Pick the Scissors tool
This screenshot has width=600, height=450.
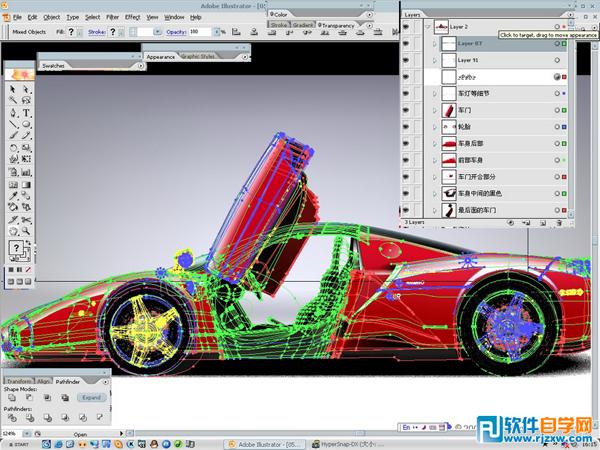click(x=26, y=220)
